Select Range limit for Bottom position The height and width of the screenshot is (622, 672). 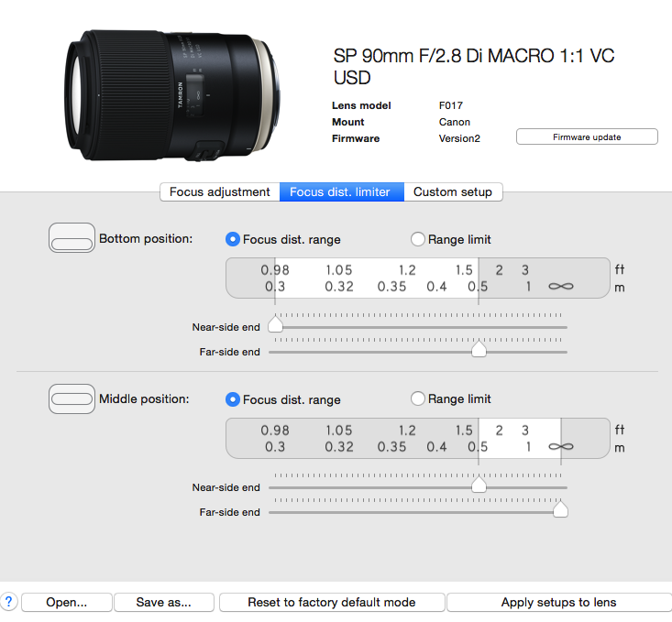pos(451,239)
